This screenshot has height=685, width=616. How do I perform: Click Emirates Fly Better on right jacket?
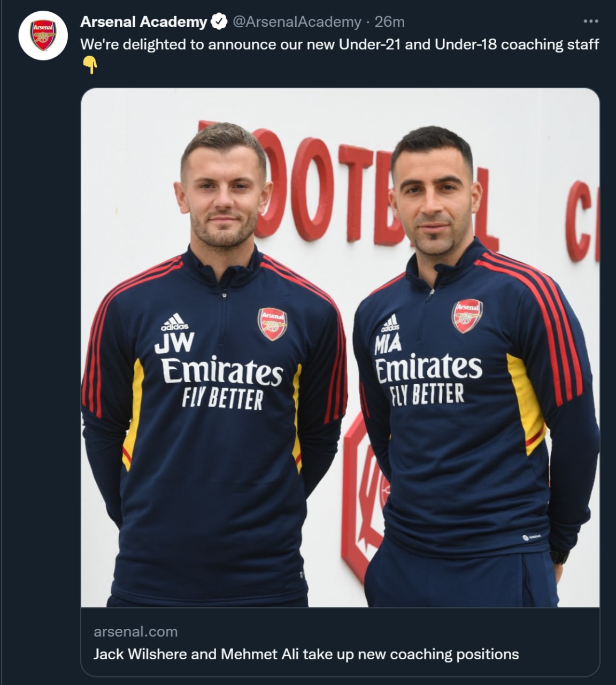pyautogui.click(x=428, y=379)
